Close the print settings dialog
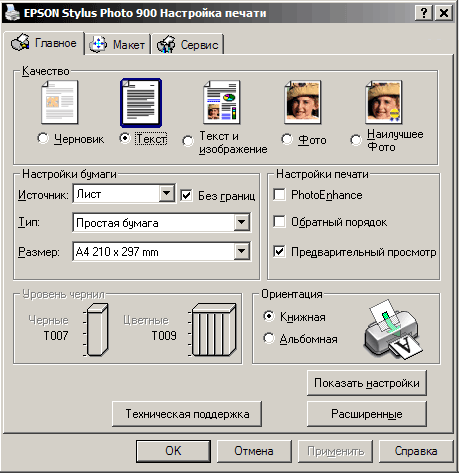459x473 pixels. coord(444,13)
